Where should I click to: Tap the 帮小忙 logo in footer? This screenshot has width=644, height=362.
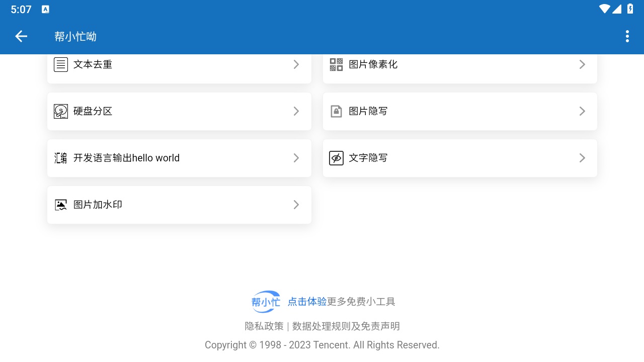pos(266,302)
